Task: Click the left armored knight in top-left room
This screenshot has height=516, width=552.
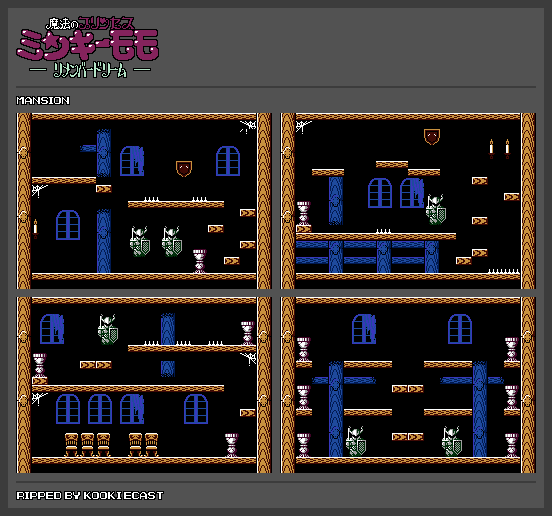Action: (x=140, y=242)
